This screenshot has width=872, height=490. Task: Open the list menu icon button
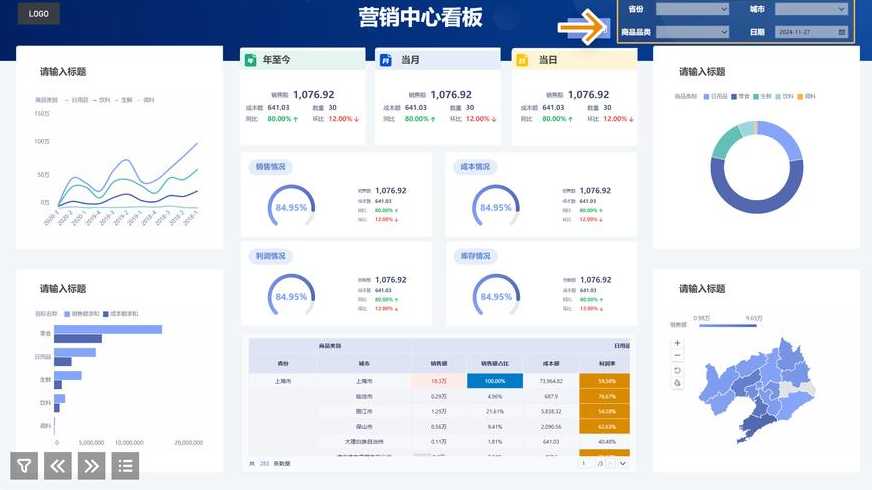[125, 466]
